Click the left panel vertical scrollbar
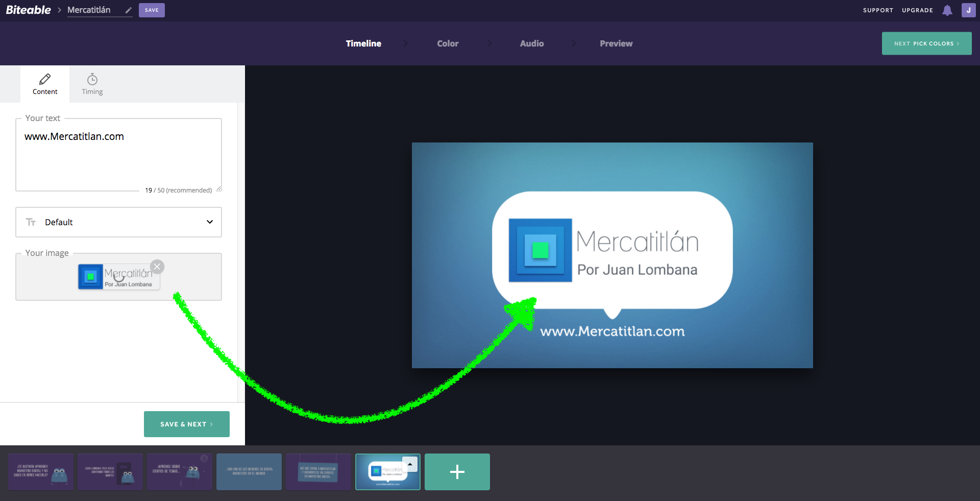The width and height of the screenshot is (980, 501). click(x=241, y=252)
